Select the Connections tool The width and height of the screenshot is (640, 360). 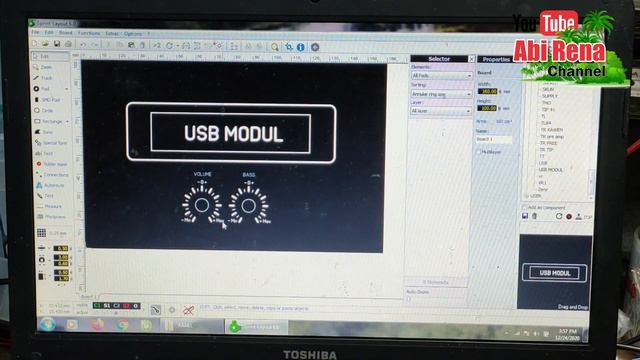pos(51,175)
